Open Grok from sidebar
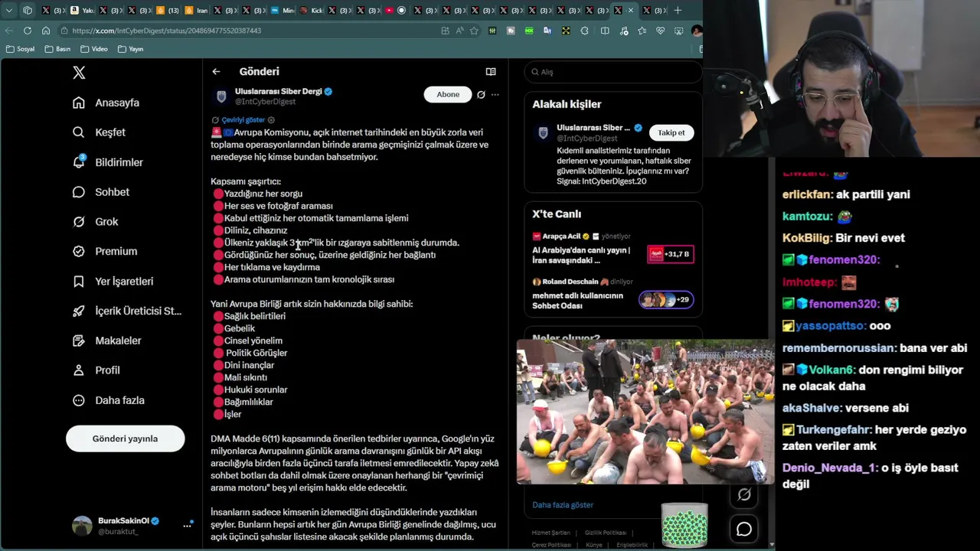Viewport: 980px width, 551px height. (95, 222)
